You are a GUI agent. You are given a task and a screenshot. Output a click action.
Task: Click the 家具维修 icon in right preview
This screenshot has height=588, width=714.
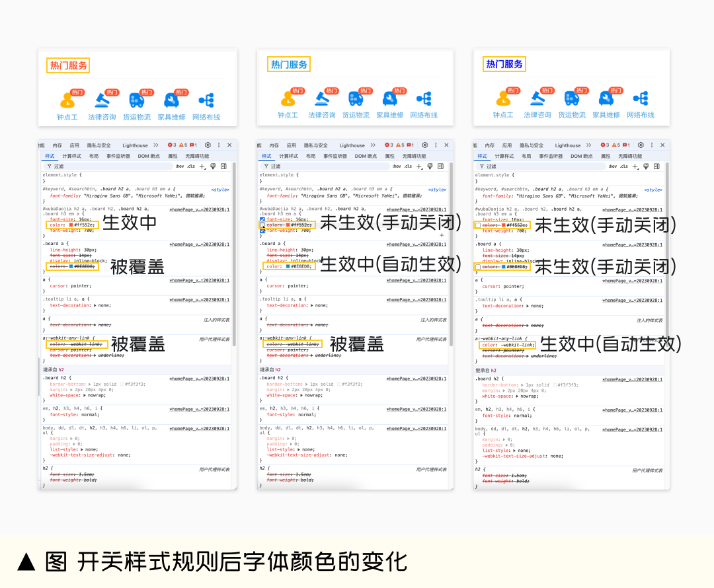[x=606, y=98]
